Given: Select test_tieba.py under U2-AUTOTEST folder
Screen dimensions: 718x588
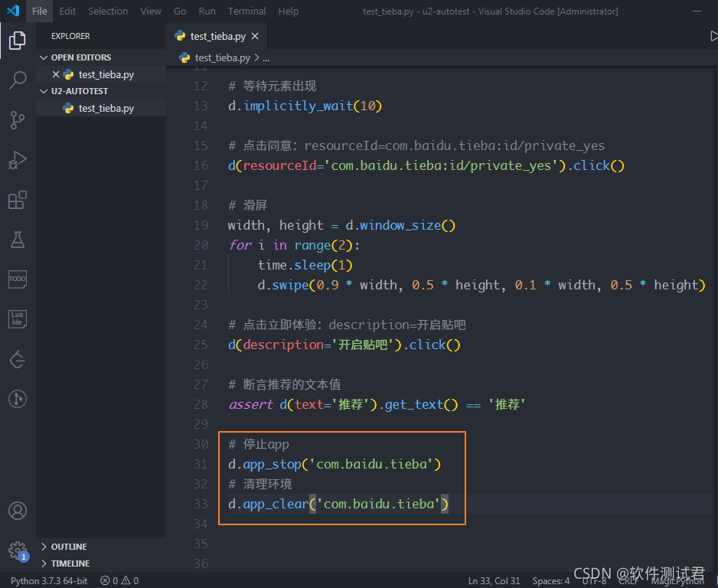Looking at the screenshot, I should click(101, 108).
